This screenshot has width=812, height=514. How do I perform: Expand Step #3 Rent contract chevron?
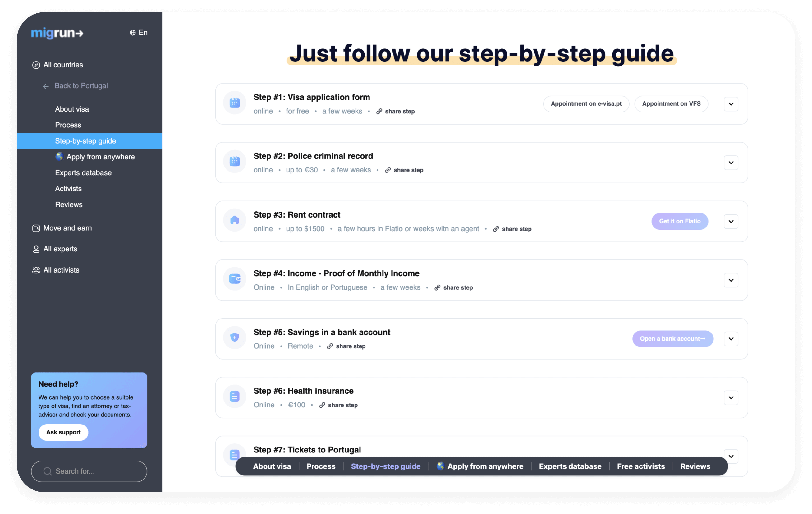731,222
